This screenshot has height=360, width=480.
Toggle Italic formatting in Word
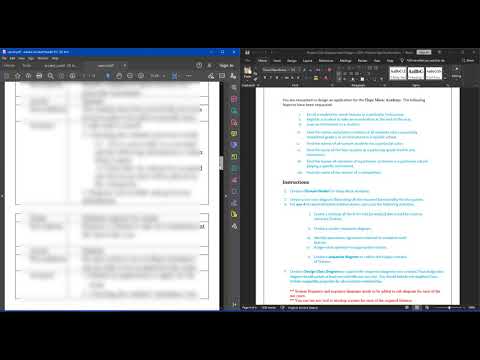click(x=271, y=78)
